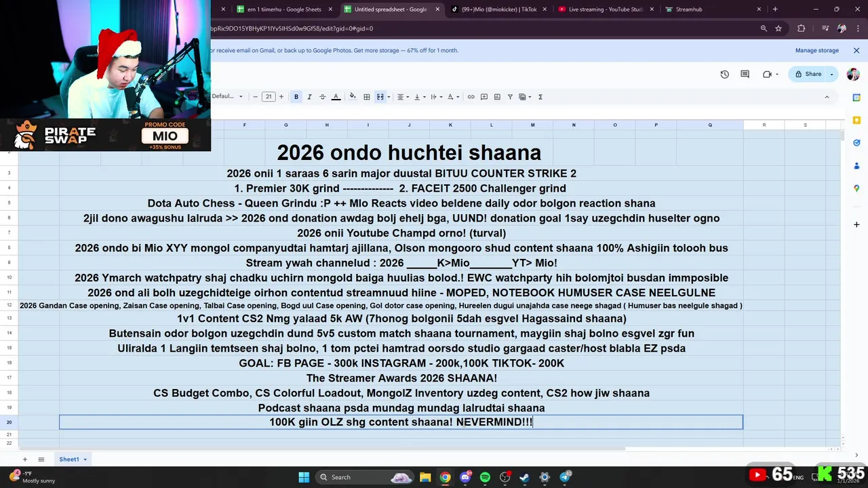868x488 pixels.
Task: Select column R header
Action: (764, 125)
